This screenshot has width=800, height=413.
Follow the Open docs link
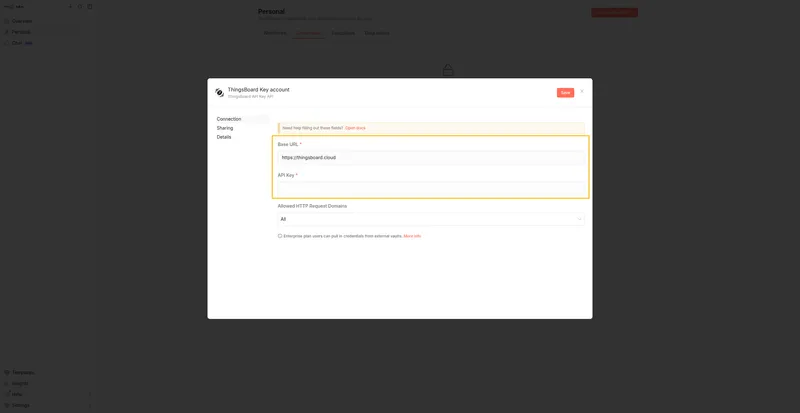[355, 128]
